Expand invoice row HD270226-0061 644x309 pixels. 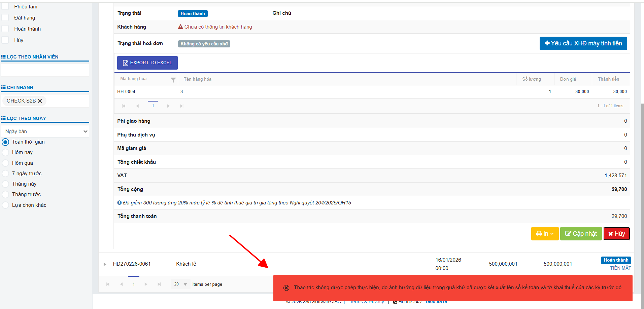105,264
